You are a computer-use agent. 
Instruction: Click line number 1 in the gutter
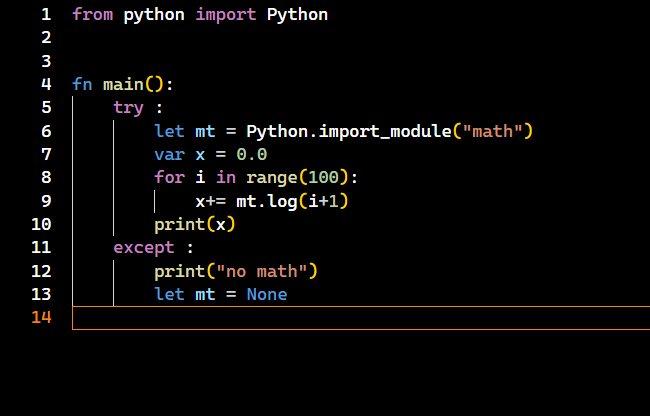(x=46, y=15)
